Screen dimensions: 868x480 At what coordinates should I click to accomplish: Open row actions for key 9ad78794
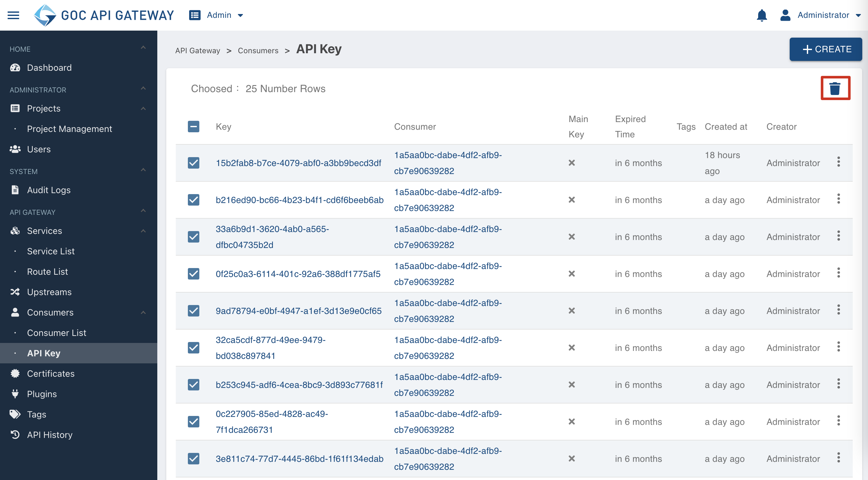pyautogui.click(x=838, y=310)
